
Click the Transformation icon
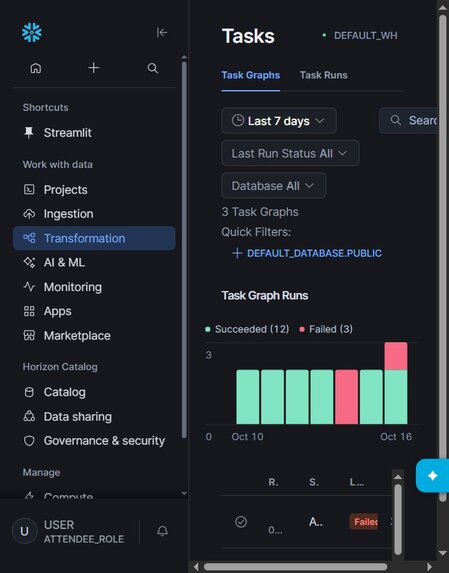[x=29, y=238]
